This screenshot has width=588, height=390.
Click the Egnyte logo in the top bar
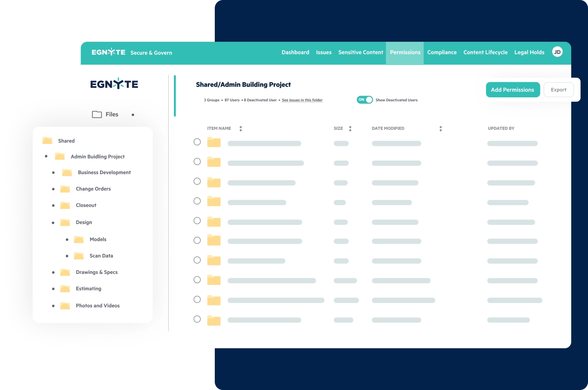click(108, 52)
